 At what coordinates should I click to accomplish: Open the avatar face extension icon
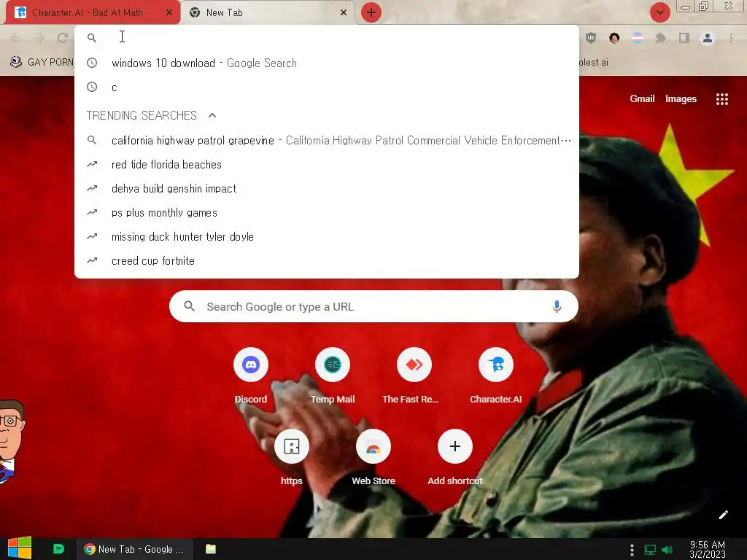coord(614,38)
